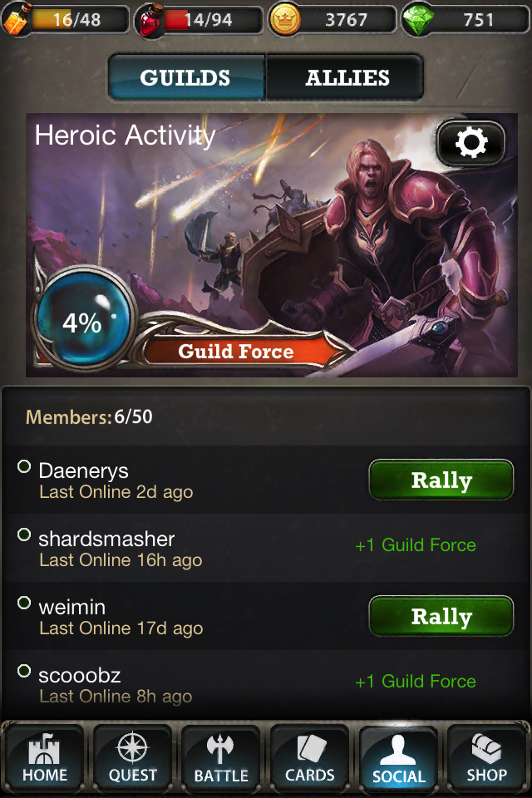
Task: Select the Guilds tab
Action: coord(186,77)
